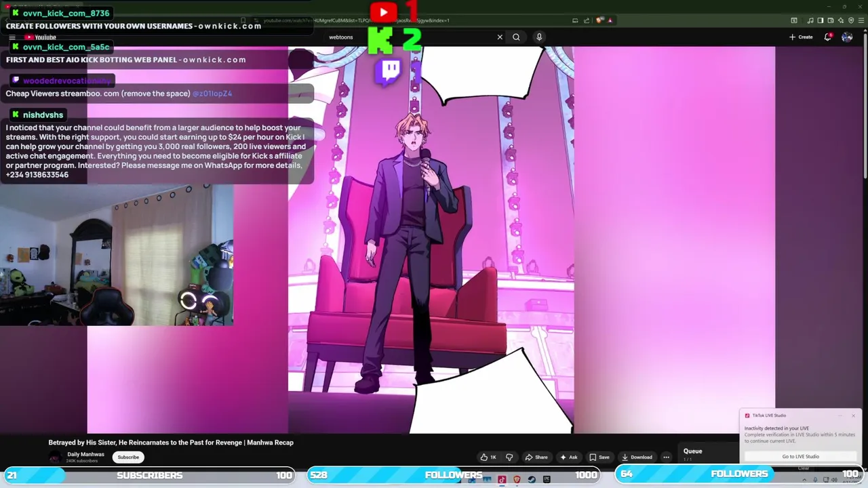868x488 pixels.
Task: Click the Ask button under video
Action: (569, 457)
